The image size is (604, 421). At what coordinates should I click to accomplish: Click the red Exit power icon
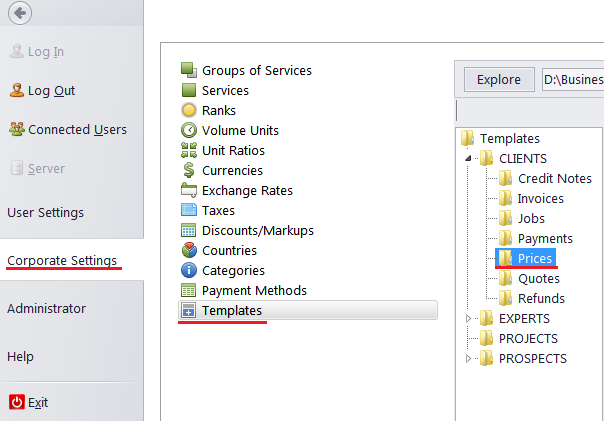[x=17, y=403]
